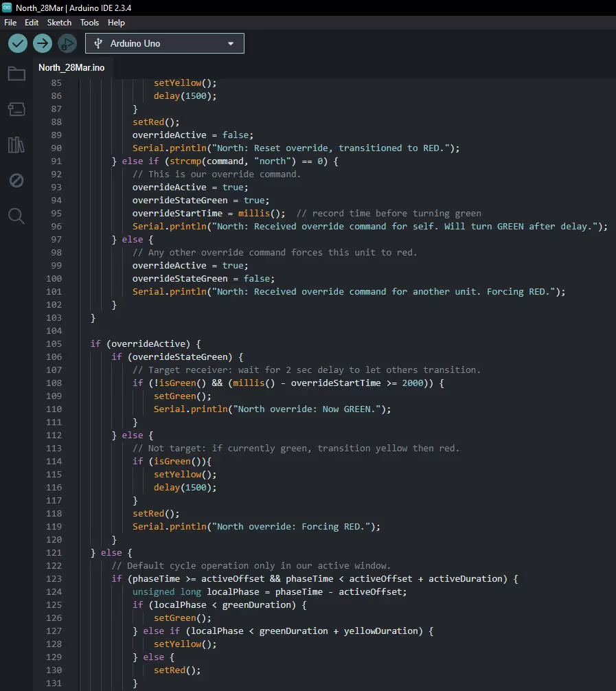Screen dimensions: 616x691
Task: Select the North_28Mar.ino editor tab
Action: pos(71,67)
